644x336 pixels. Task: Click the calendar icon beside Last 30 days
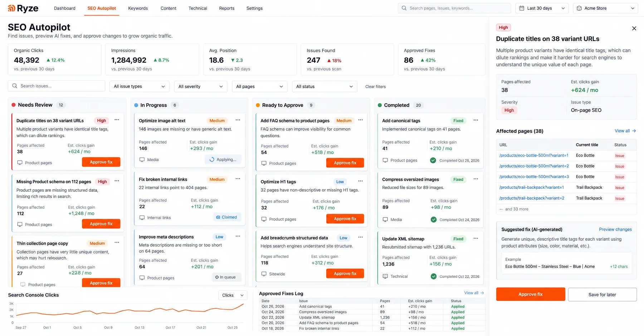coord(522,8)
